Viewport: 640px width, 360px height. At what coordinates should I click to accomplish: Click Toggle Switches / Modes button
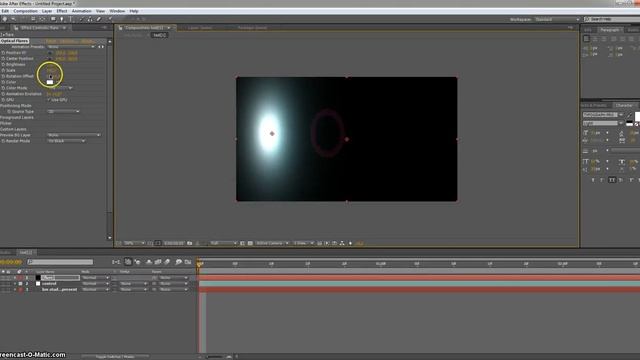point(115,357)
